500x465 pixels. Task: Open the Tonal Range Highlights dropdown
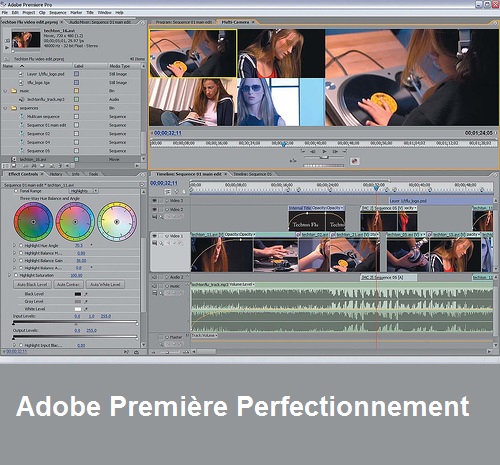point(84,191)
